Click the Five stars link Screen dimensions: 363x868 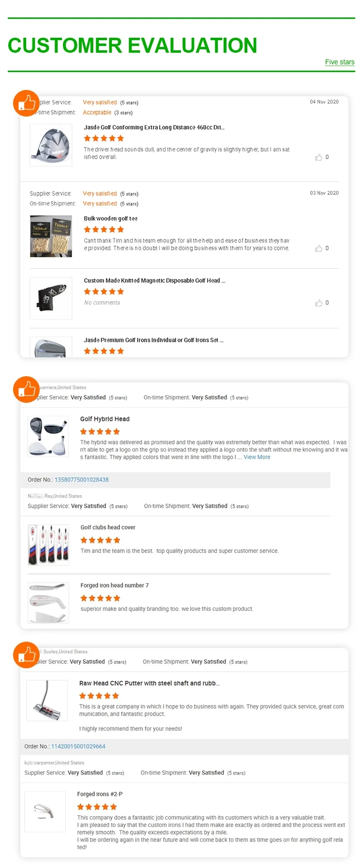click(x=339, y=62)
